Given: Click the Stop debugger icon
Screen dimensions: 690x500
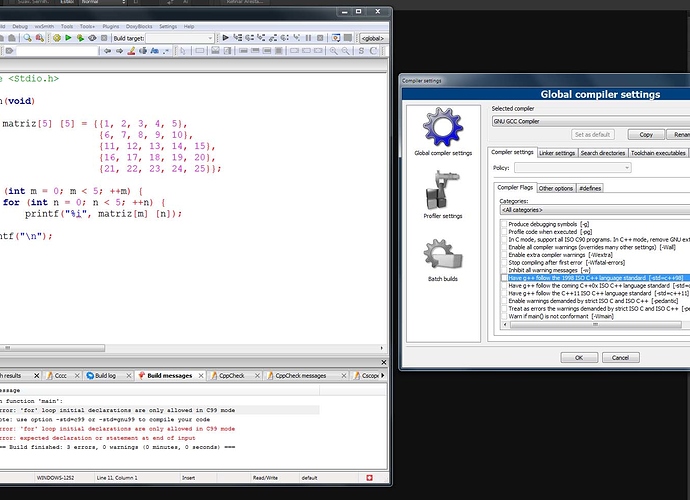Looking at the screenshot, I should pyautogui.click(x=320, y=38).
